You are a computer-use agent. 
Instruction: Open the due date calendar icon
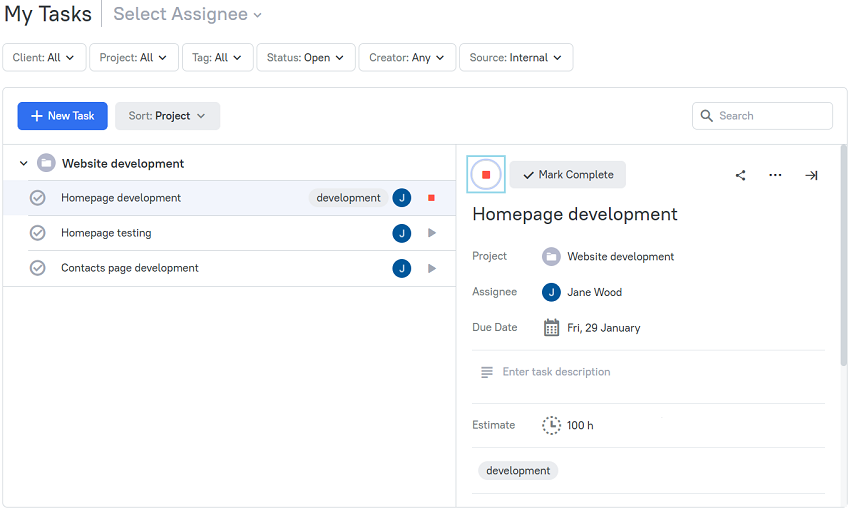pyautogui.click(x=551, y=327)
